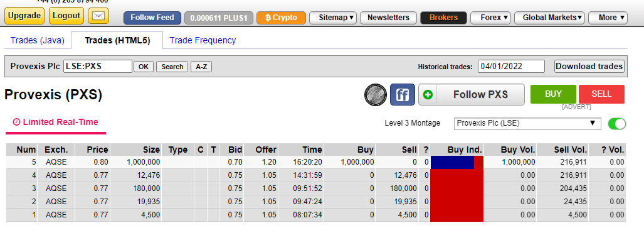The width and height of the screenshot is (644, 240).
Task: Click the Price column header
Action: click(x=92, y=150)
